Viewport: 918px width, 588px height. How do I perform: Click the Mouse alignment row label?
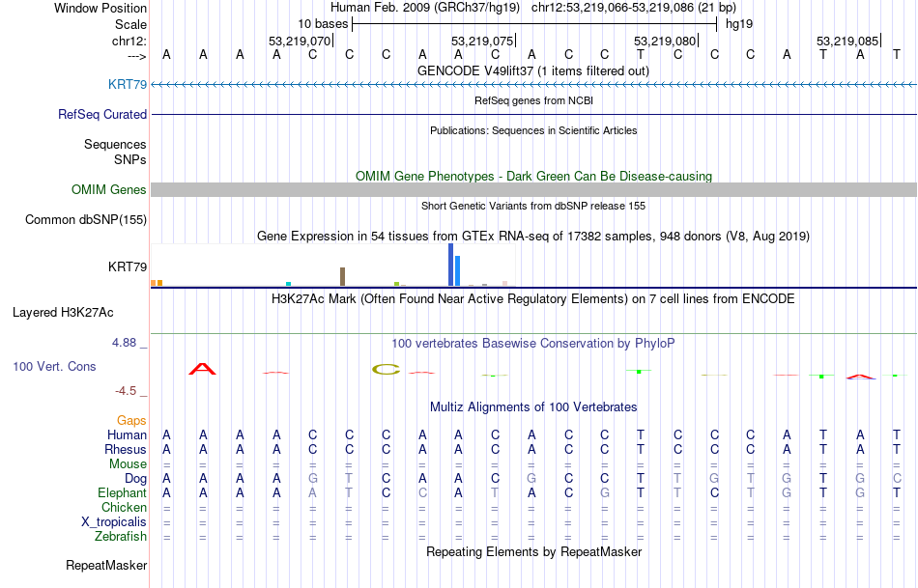[129, 464]
